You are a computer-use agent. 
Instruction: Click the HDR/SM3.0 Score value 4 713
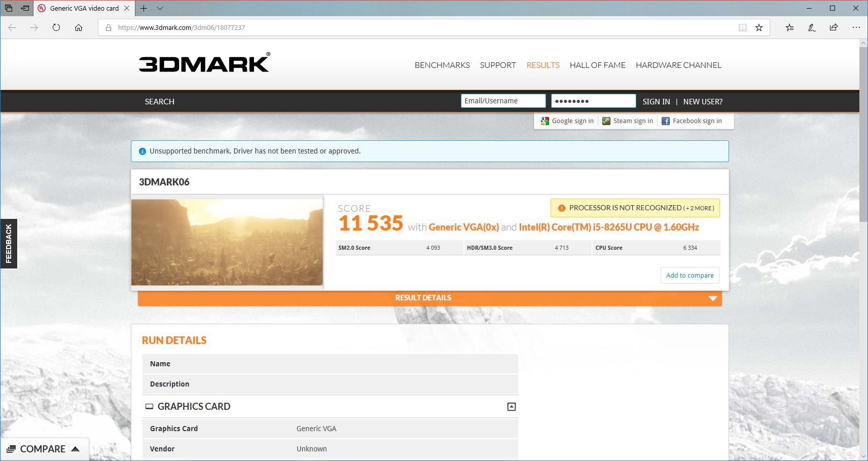tap(561, 248)
